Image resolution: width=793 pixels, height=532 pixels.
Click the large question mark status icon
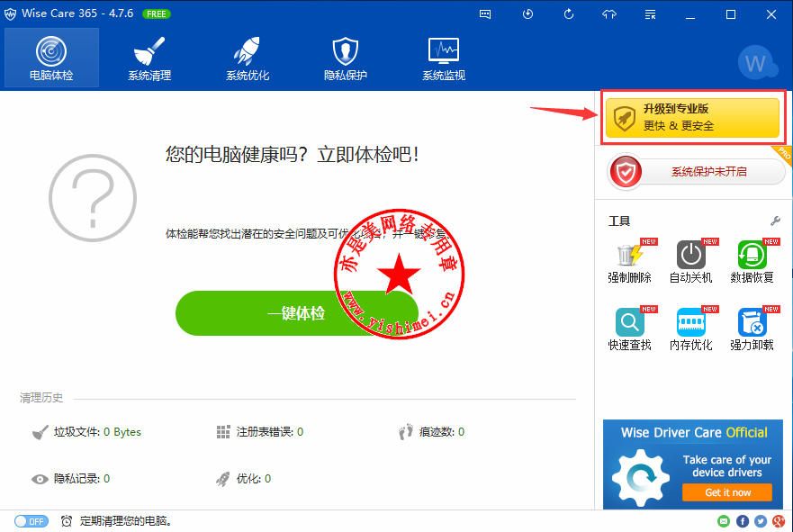tap(93, 198)
